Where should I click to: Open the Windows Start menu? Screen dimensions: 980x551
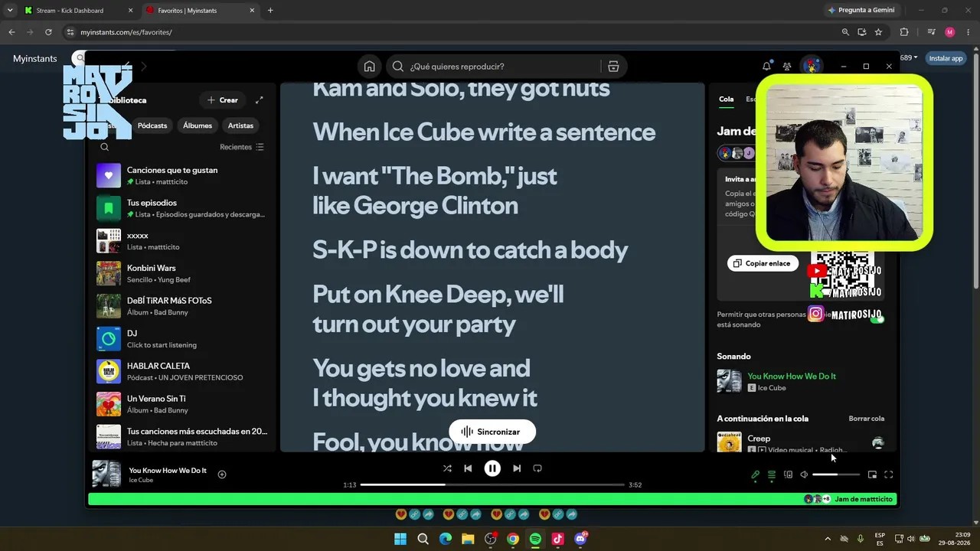click(400, 540)
